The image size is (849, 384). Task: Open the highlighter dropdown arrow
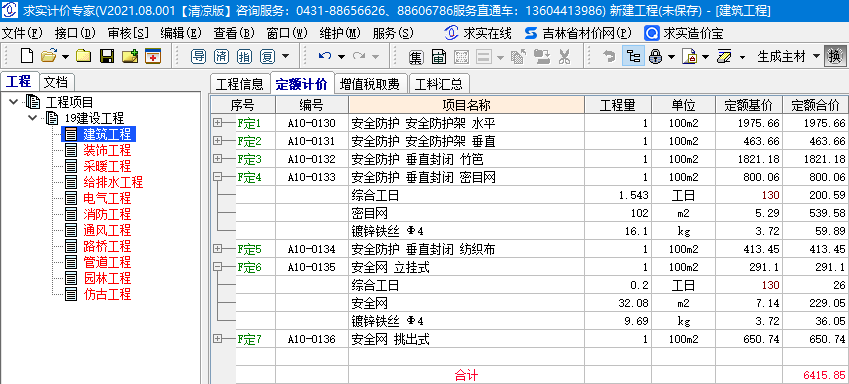[x=742, y=56]
